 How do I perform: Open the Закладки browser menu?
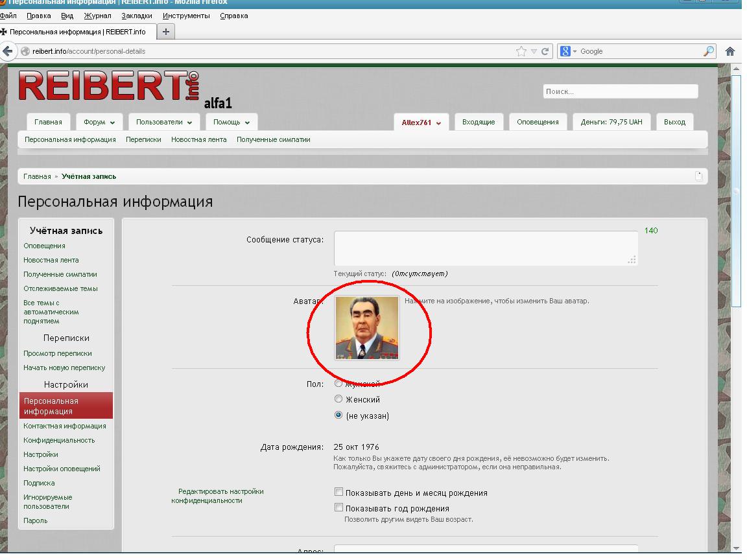point(137,16)
